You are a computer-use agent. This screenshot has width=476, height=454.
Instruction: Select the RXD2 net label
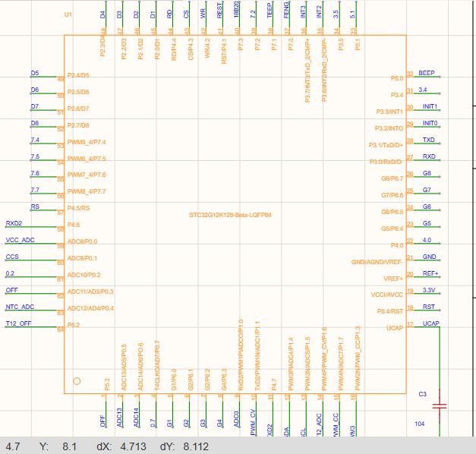pyautogui.click(x=14, y=223)
